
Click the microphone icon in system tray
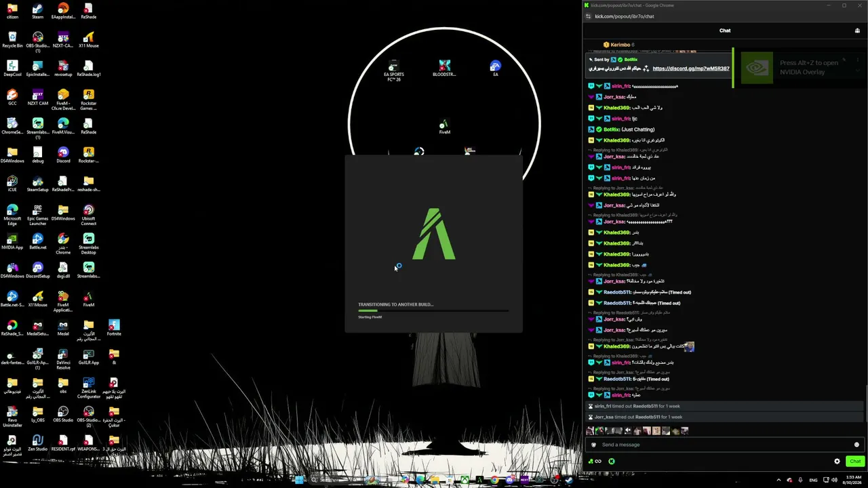pos(800,481)
